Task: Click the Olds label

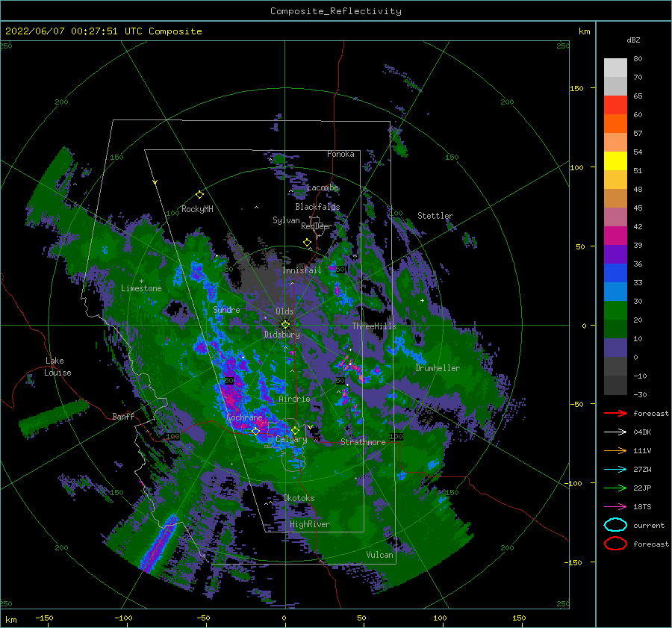Action: tap(284, 311)
